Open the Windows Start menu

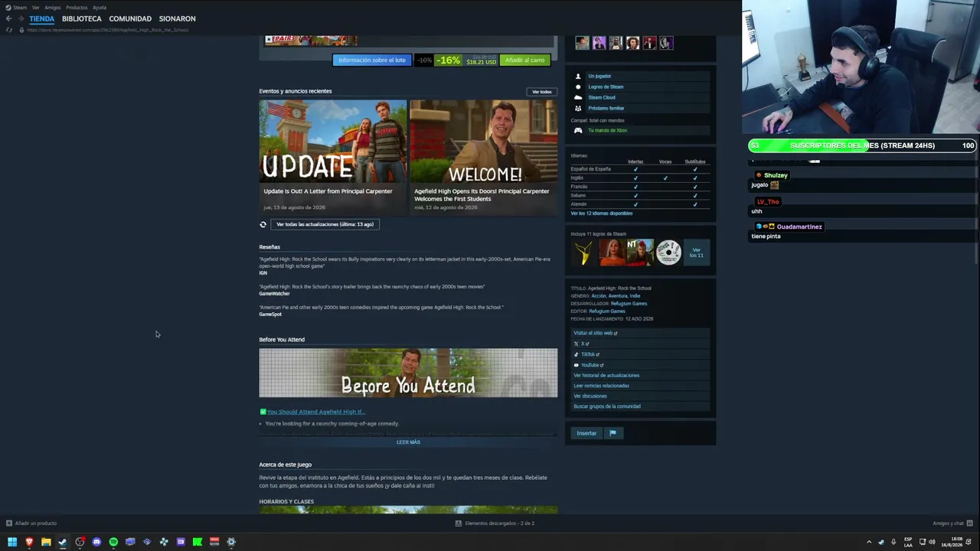pos(12,542)
